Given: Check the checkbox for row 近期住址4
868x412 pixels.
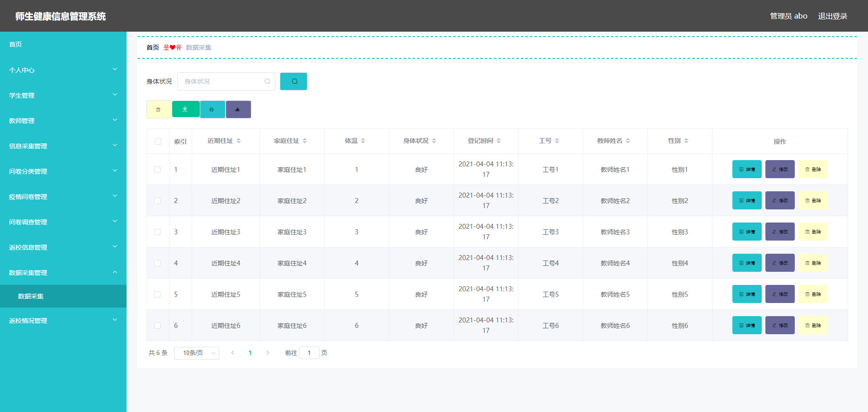Looking at the screenshot, I should [x=157, y=263].
